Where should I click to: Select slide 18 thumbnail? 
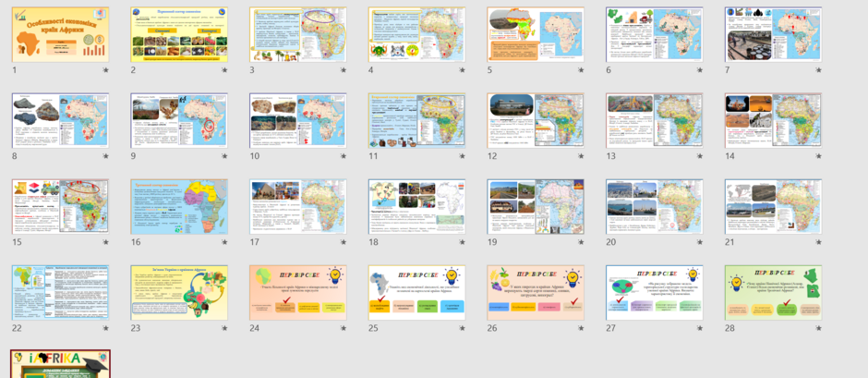[416, 206]
